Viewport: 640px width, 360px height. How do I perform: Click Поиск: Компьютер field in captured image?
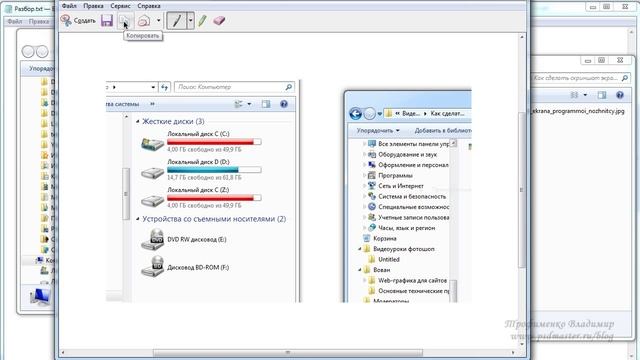233,87
